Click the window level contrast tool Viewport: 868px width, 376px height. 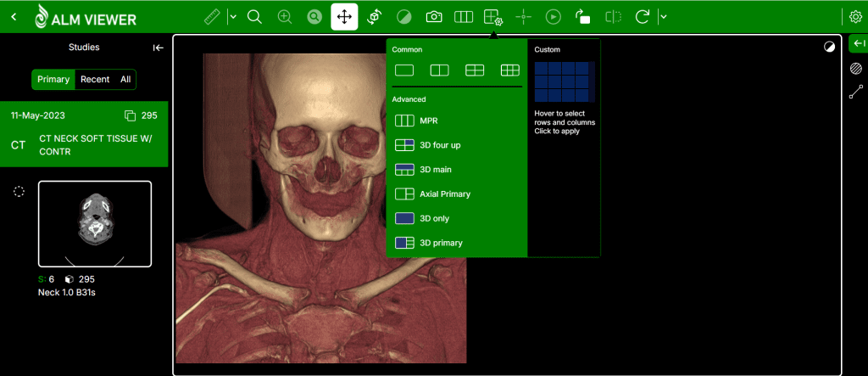coord(403,16)
